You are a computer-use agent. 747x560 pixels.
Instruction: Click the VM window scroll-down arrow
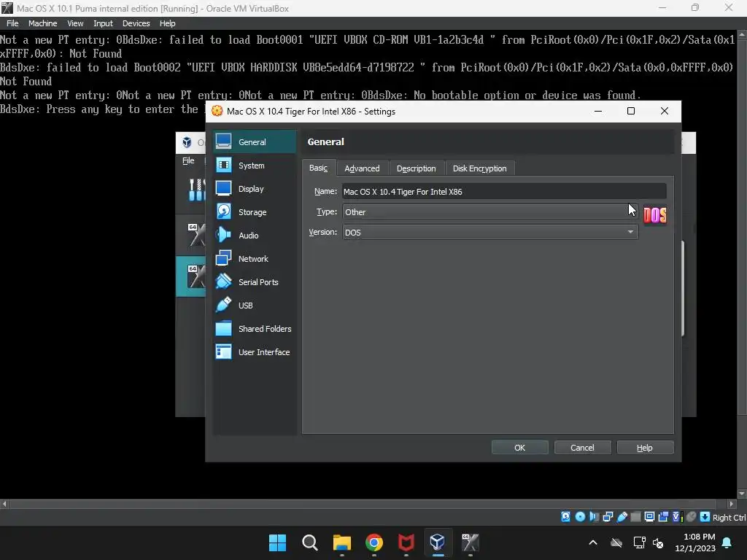pyautogui.click(x=742, y=494)
